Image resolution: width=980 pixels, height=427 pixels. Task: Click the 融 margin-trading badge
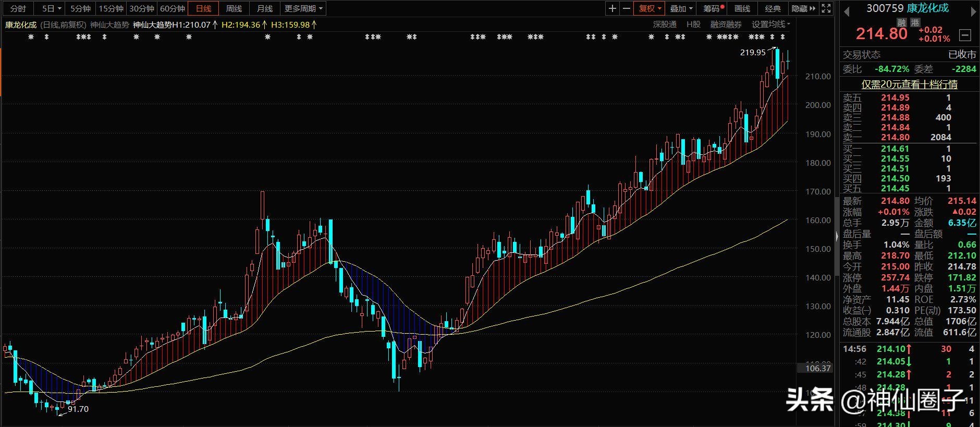pos(901,22)
